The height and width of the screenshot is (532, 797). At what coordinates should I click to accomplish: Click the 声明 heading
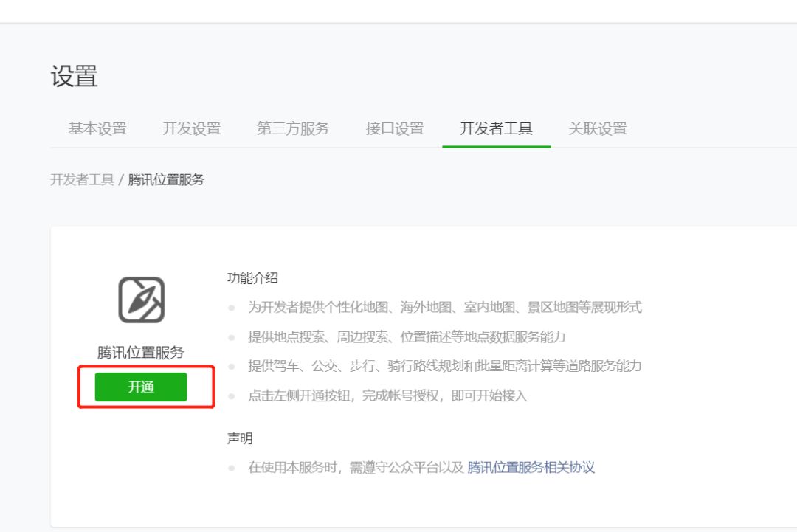pyautogui.click(x=240, y=438)
